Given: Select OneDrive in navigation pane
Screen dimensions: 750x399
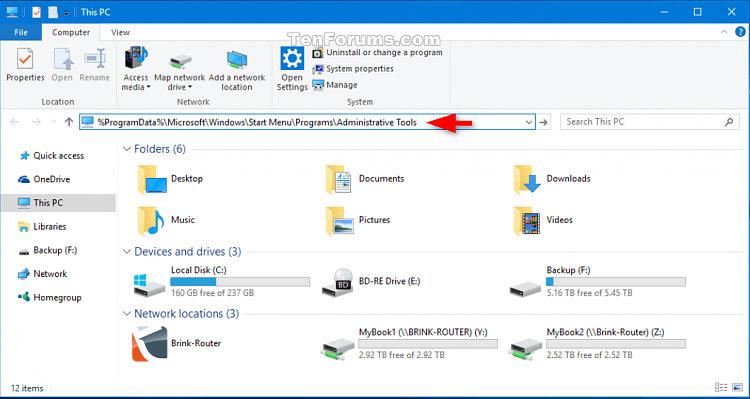Looking at the screenshot, I should pos(51,179).
